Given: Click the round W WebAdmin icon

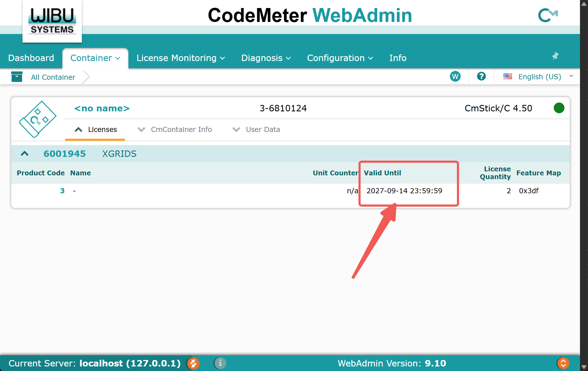Looking at the screenshot, I should pyautogui.click(x=455, y=77).
